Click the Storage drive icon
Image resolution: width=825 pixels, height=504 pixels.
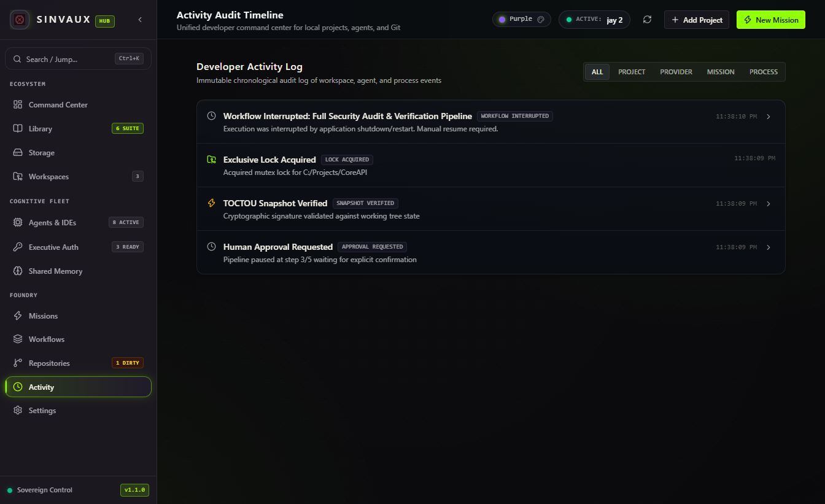point(18,153)
